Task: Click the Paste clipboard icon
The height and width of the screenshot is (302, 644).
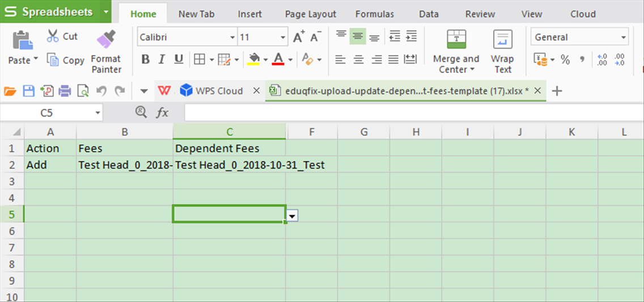Action: pos(23,41)
